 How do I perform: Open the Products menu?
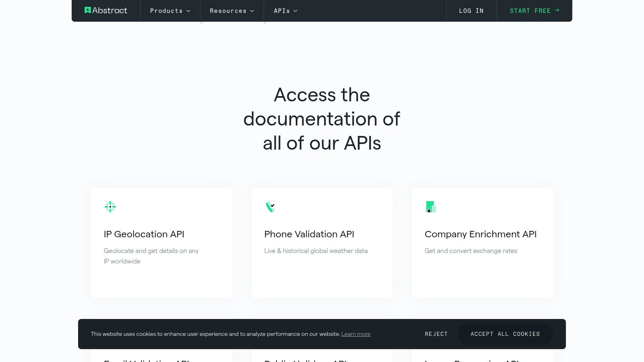(170, 11)
